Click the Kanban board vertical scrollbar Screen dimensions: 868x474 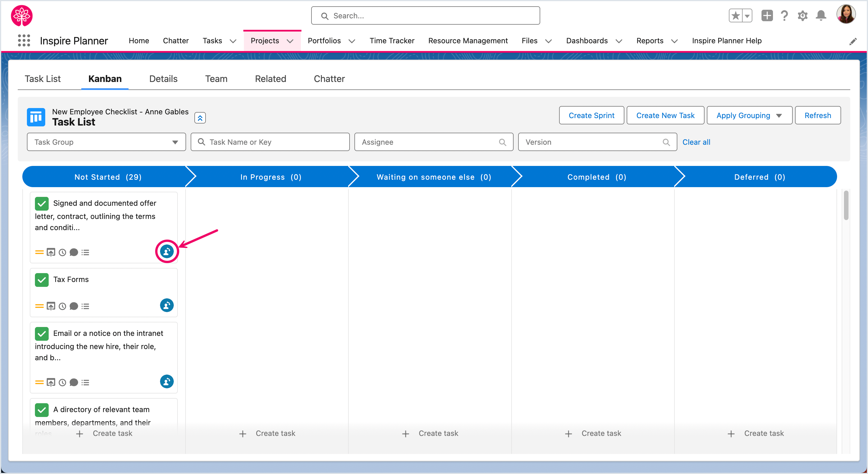[x=846, y=205]
